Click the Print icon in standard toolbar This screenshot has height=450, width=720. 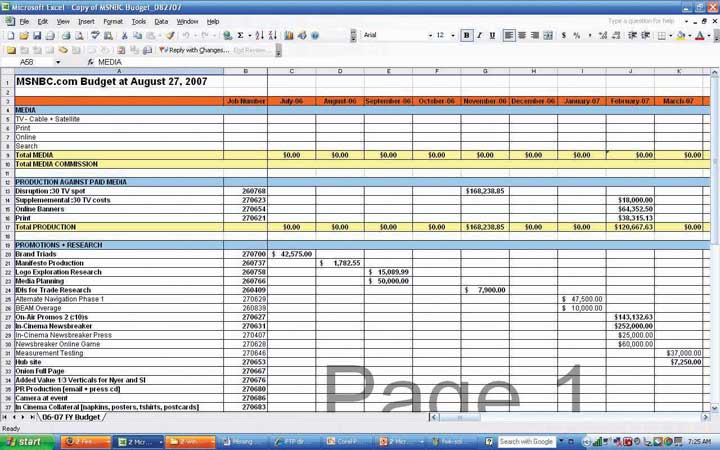point(66,35)
